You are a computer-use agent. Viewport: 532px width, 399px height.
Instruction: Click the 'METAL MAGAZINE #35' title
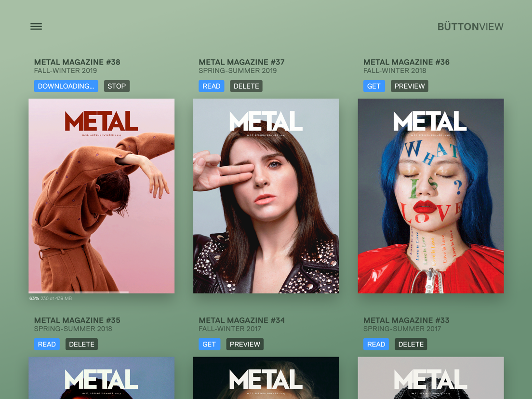coord(77,320)
